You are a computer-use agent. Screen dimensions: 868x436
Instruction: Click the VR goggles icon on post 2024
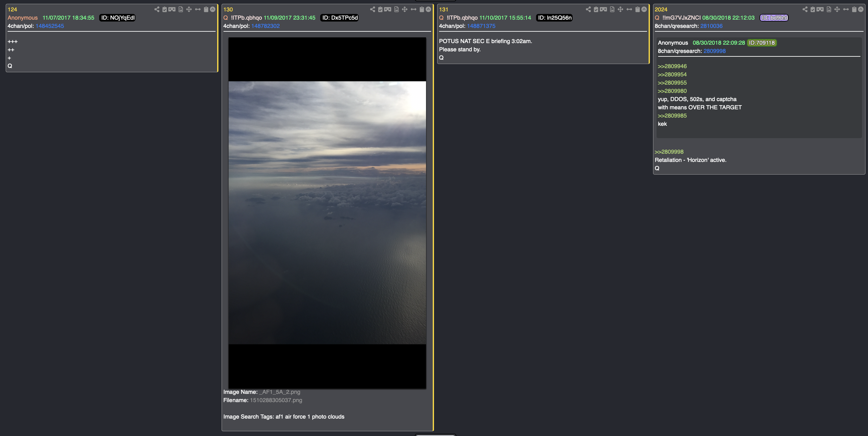coord(820,10)
